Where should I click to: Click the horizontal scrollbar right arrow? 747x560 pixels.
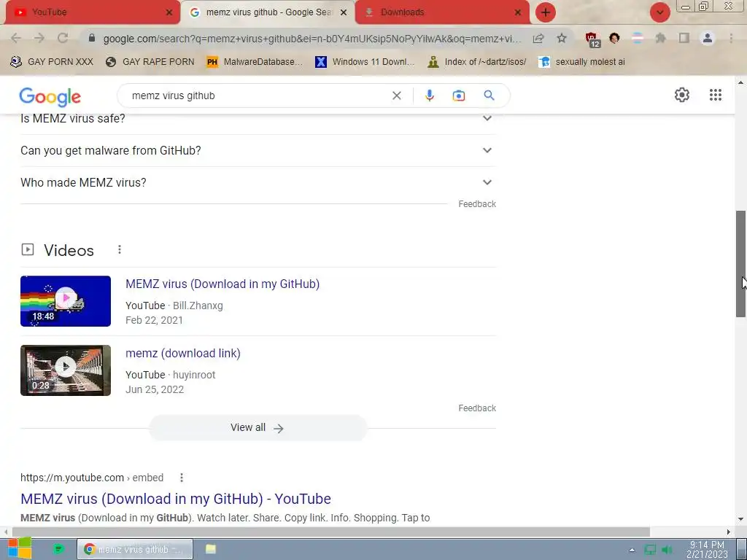tap(729, 532)
